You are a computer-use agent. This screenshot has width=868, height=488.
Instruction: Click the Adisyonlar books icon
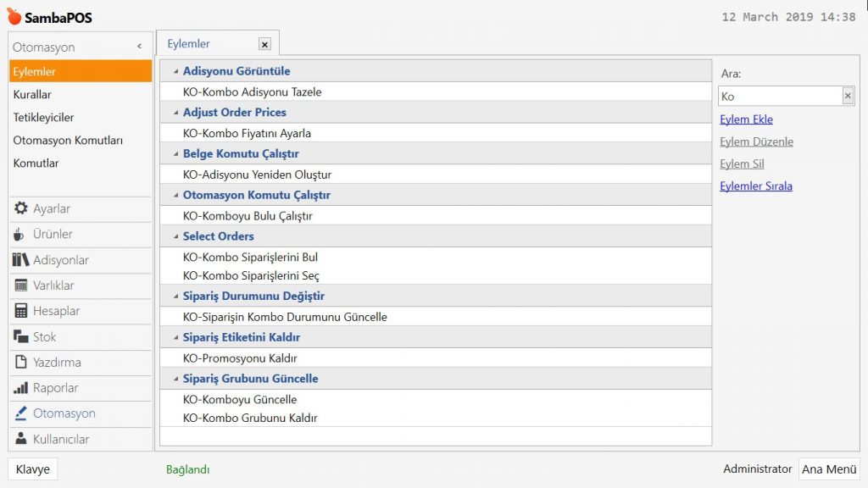click(x=21, y=260)
